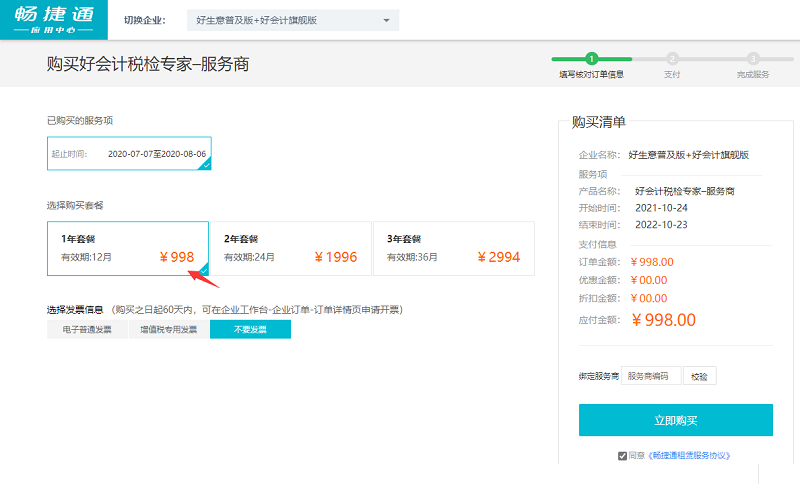Viewport: 800px width, 484px height.
Task: Select the 1年套餐 package
Action: point(128,248)
